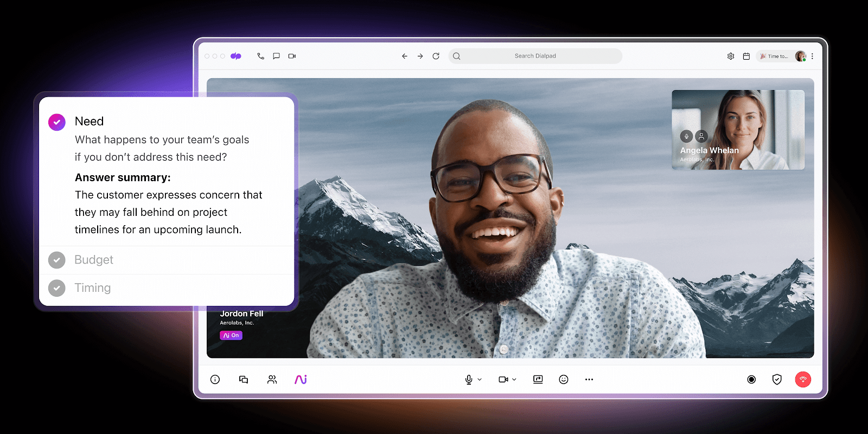Go back with the left arrow

pos(404,56)
